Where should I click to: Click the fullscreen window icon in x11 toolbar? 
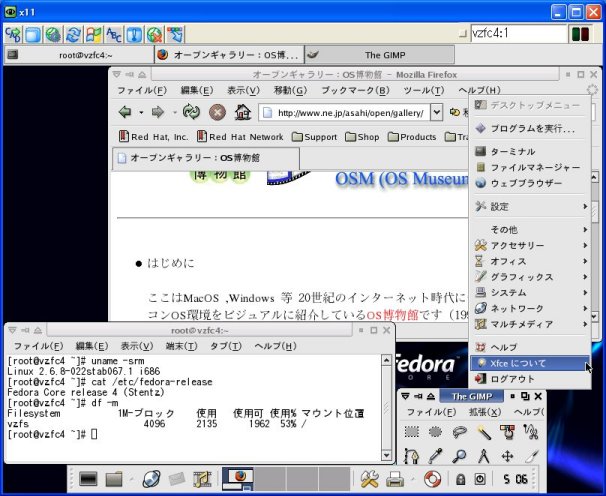[x=33, y=35]
